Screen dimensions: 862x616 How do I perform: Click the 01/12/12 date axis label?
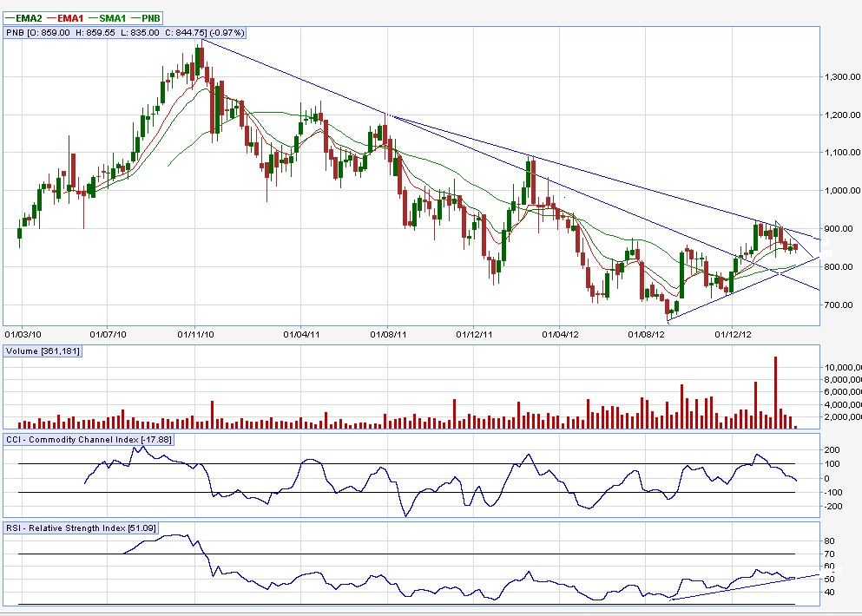pos(732,332)
